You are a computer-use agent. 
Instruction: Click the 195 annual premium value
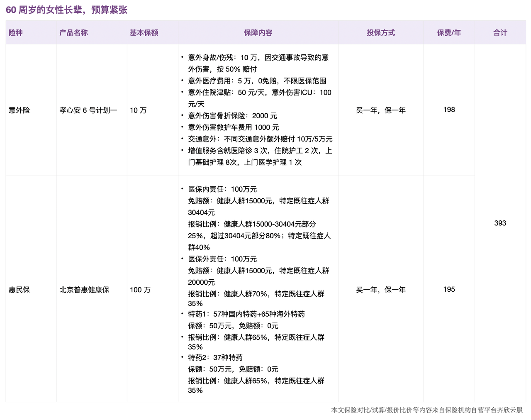(x=449, y=289)
